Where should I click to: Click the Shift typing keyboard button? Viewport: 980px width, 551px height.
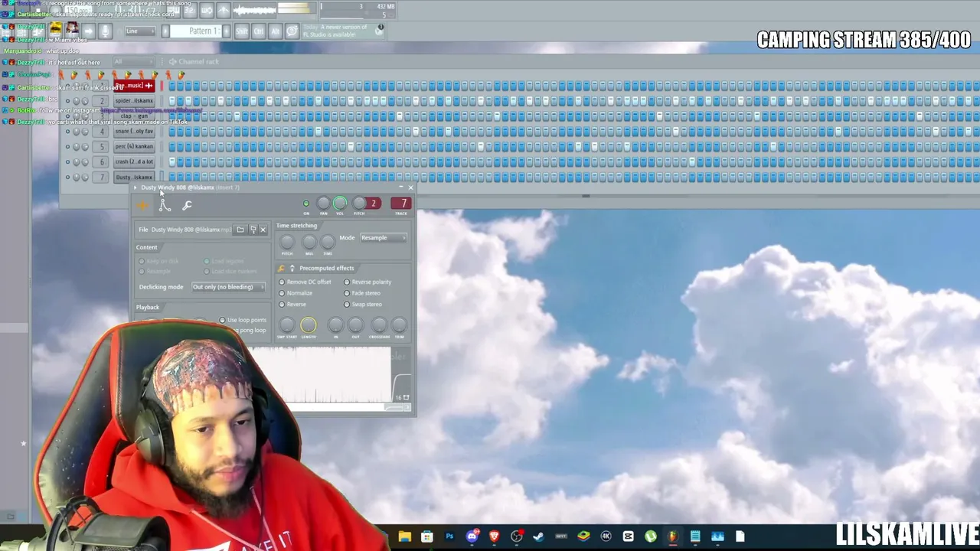(242, 31)
